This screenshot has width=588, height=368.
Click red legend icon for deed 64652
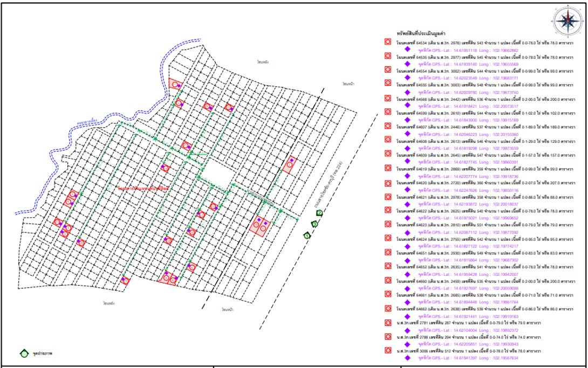tap(388, 266)
